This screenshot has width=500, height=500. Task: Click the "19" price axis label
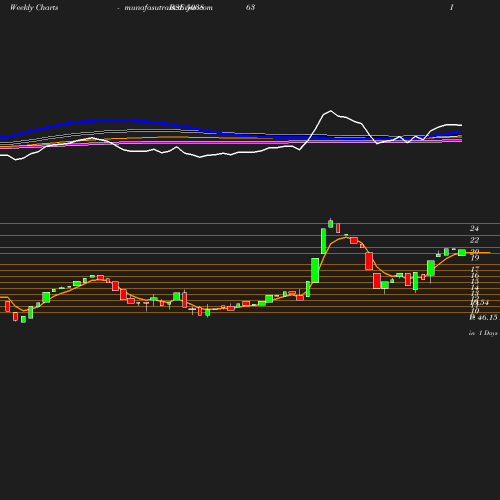pos(475,258)
